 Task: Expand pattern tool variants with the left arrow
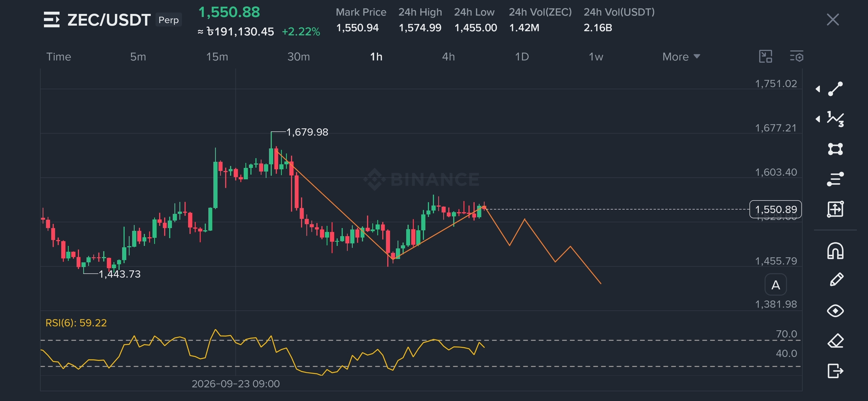pos(818,119)
